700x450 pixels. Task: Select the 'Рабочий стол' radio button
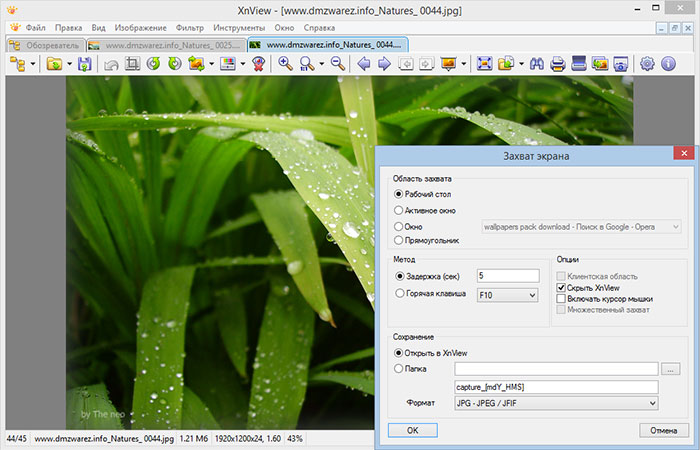pyautogui.click(x=398, y=194)
